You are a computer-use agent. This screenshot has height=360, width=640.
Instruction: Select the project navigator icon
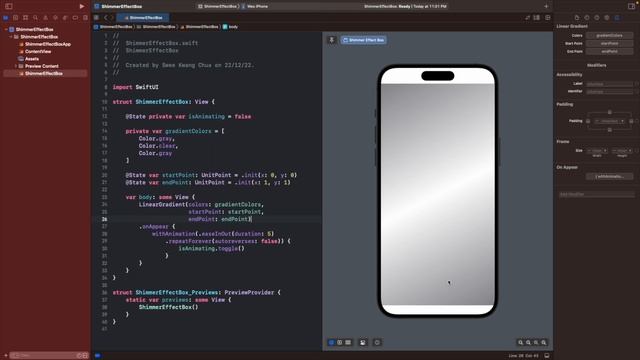tap(6, 18)
